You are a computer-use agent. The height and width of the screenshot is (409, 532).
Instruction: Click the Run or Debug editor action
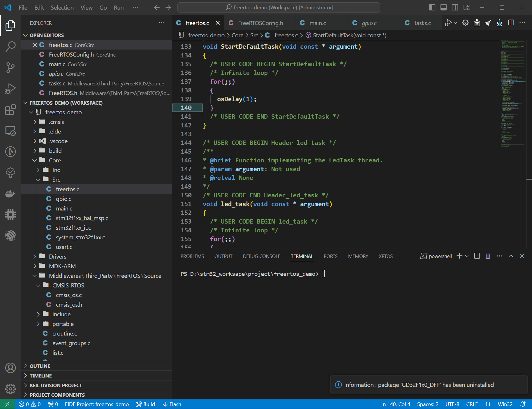click(448, 23)
